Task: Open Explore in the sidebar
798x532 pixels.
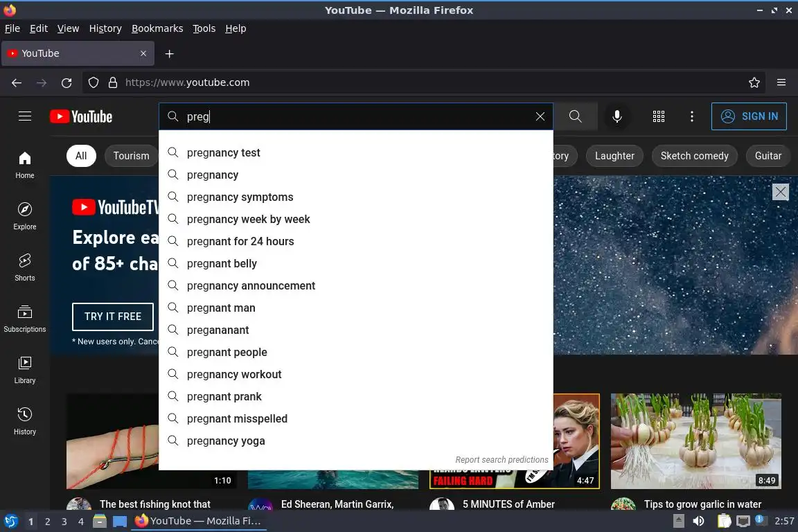Action: (x=24, y=216)
